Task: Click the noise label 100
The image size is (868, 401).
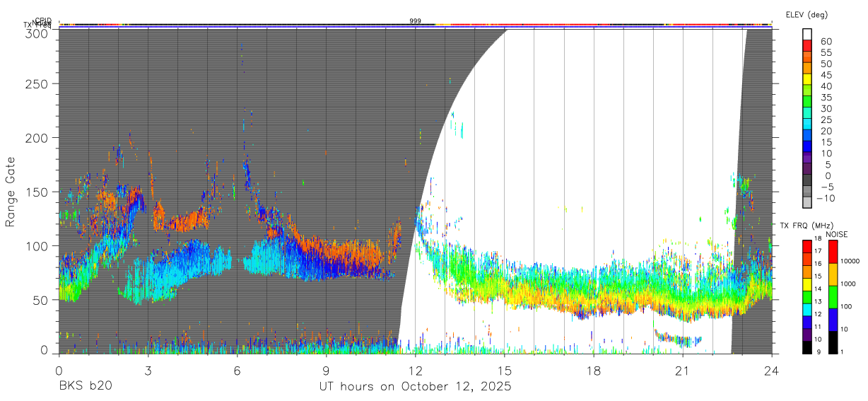Action: click(848, 306)
